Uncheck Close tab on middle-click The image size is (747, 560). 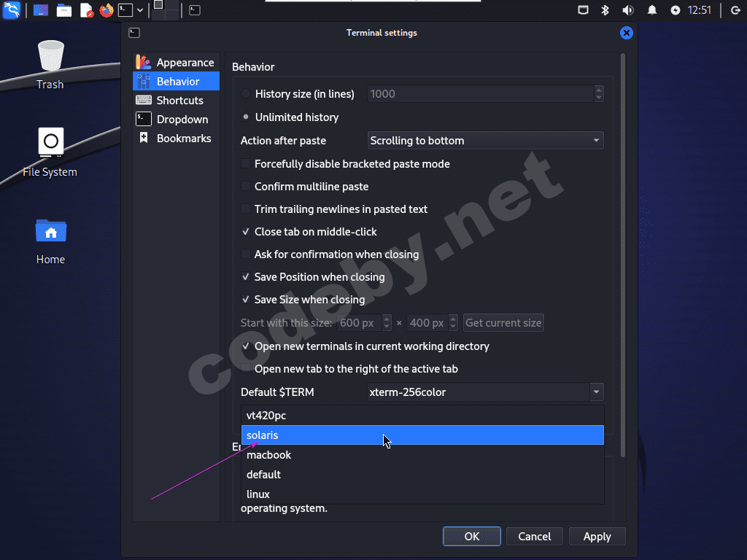246,231
